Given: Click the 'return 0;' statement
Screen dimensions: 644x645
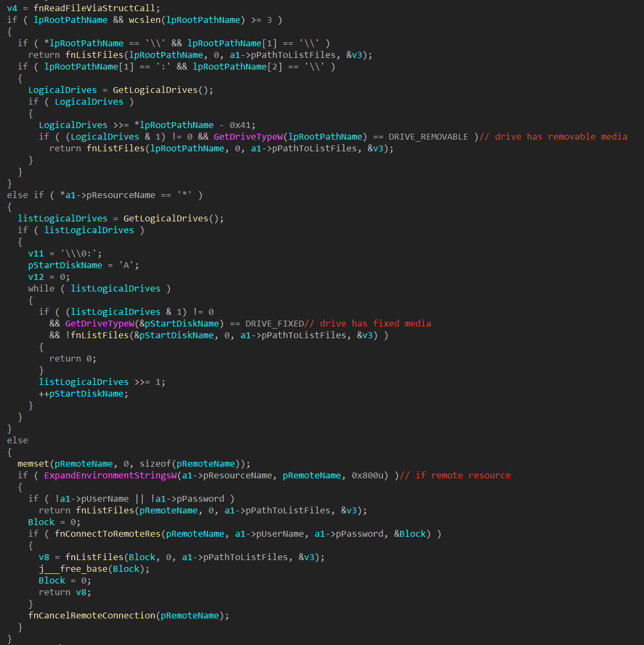Looking at the screenshot, I should (73, 358).
